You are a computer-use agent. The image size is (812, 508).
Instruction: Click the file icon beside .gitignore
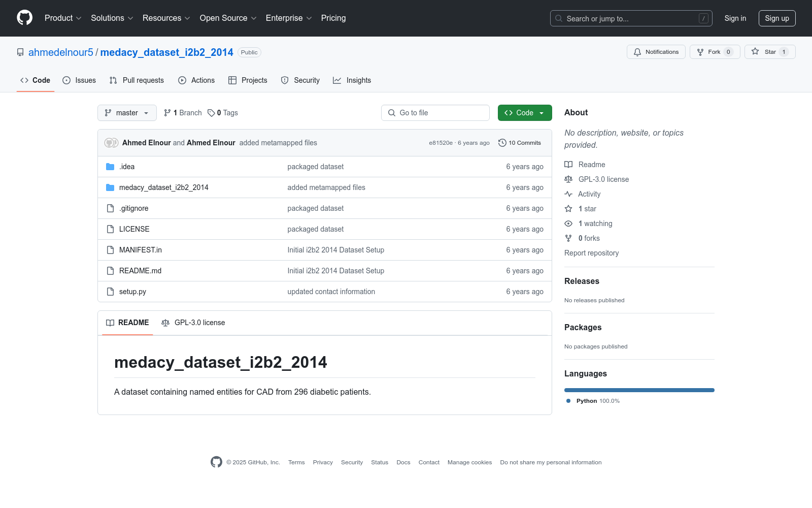click(x=110, y=208)
